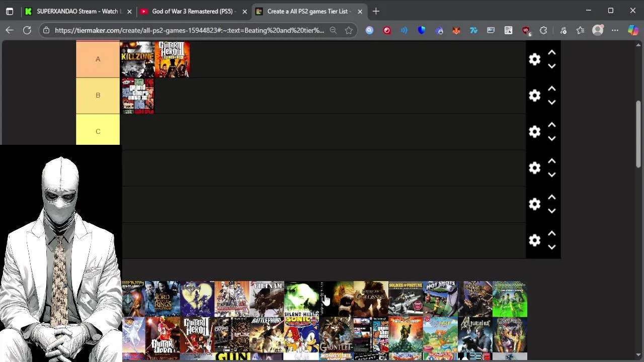Open the Extensions puzzle-piece menu
The height and width of the screenshot is (362, 644).
(543, 30)
